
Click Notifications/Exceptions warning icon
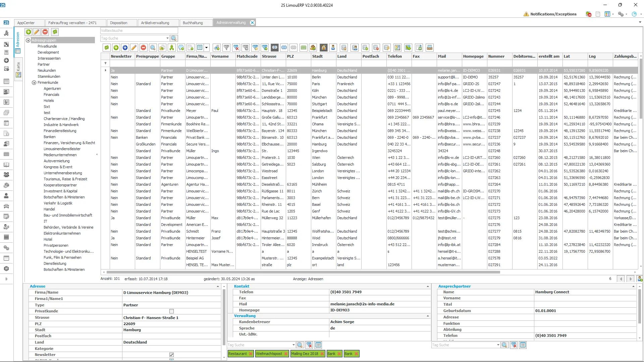(x=526, y=14)
